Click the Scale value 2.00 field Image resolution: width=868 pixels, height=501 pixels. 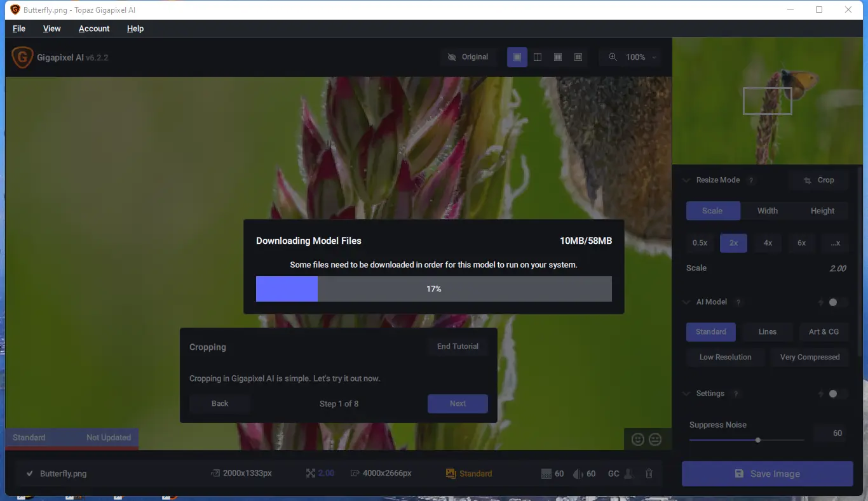[837, 269]
